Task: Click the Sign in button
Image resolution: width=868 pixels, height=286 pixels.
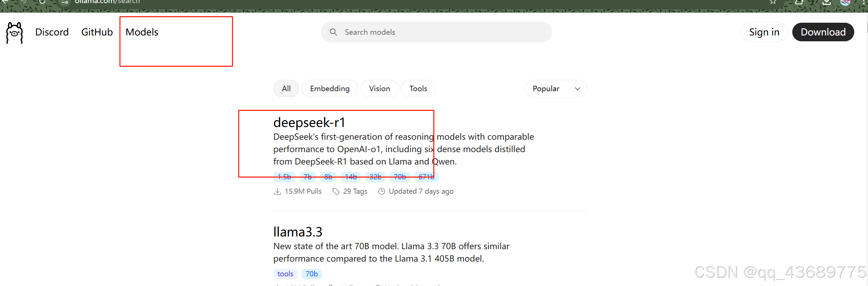Action: click(x=764, y=32)
